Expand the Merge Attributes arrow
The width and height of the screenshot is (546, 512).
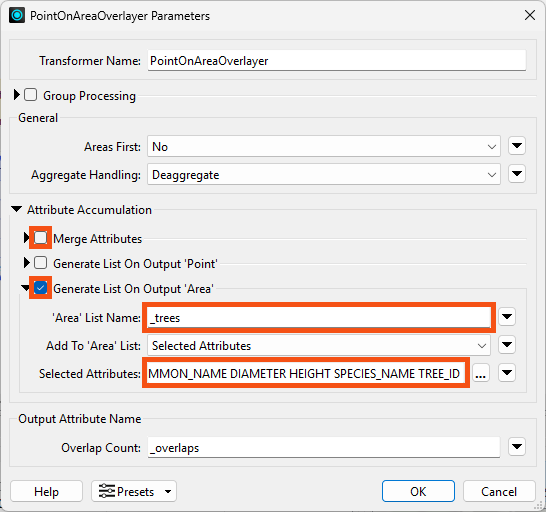(26, 238)
